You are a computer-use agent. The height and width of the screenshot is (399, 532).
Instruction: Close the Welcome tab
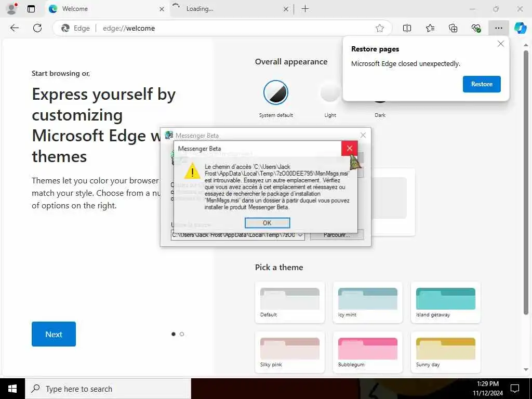click(x=162, y=9)
